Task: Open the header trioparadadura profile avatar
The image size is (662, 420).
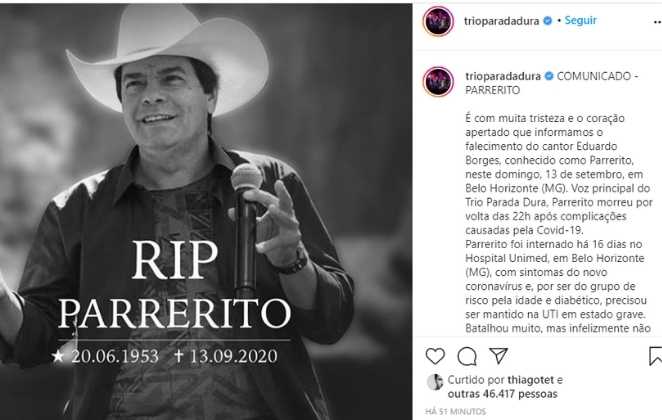Action: point(438,21)
